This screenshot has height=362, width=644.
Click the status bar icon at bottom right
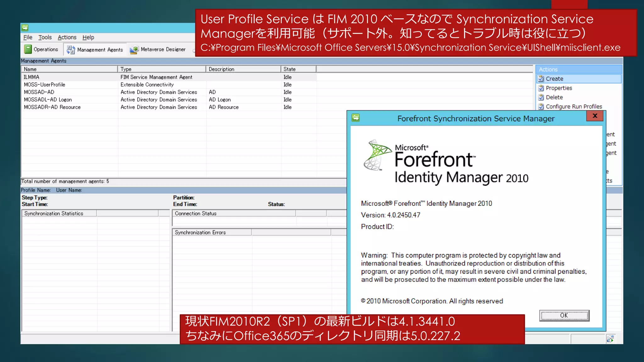(x=610, y=339)
